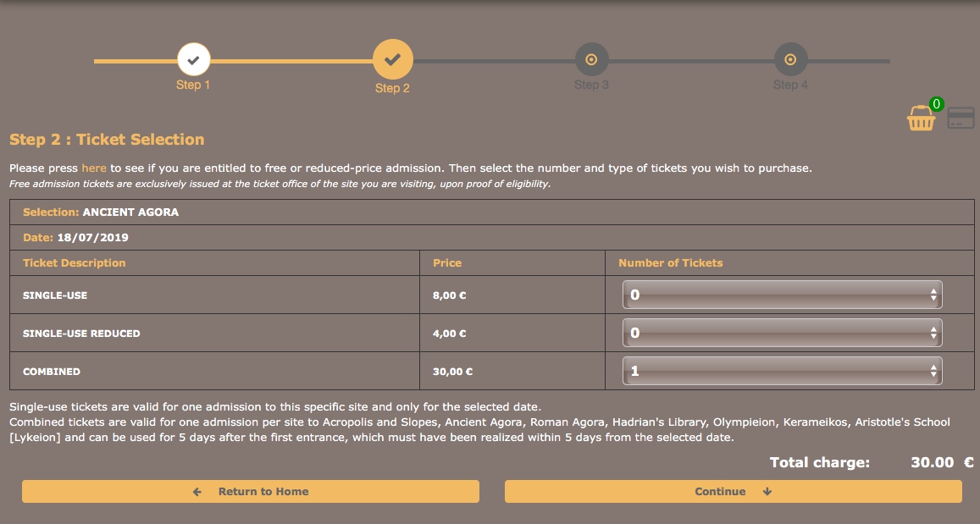Image resolution: width=980 pixels, height=524 pixels.
Task: Open the SINGLE-USE ticket quantity dropdown
Action: click(x=782, y=295)
